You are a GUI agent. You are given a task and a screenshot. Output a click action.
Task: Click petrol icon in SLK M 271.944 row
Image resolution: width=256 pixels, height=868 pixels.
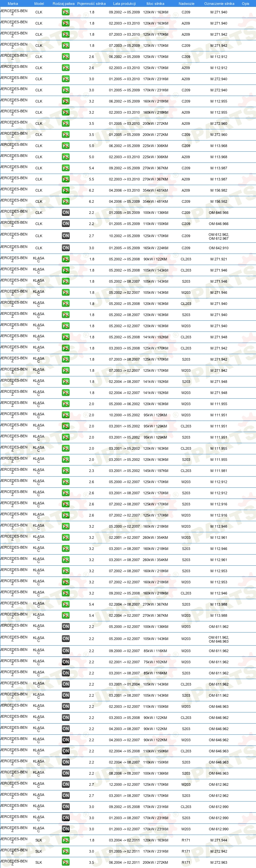pos(66,840)
